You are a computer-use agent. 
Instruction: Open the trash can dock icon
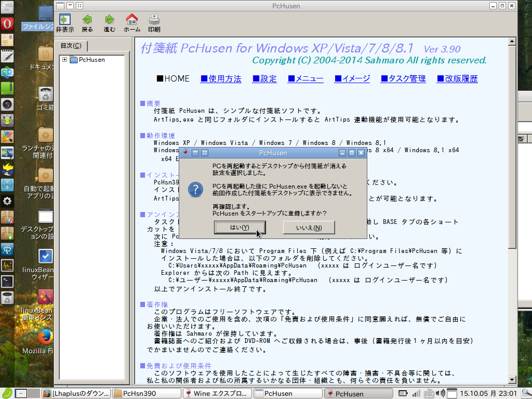tap(7, 298)
